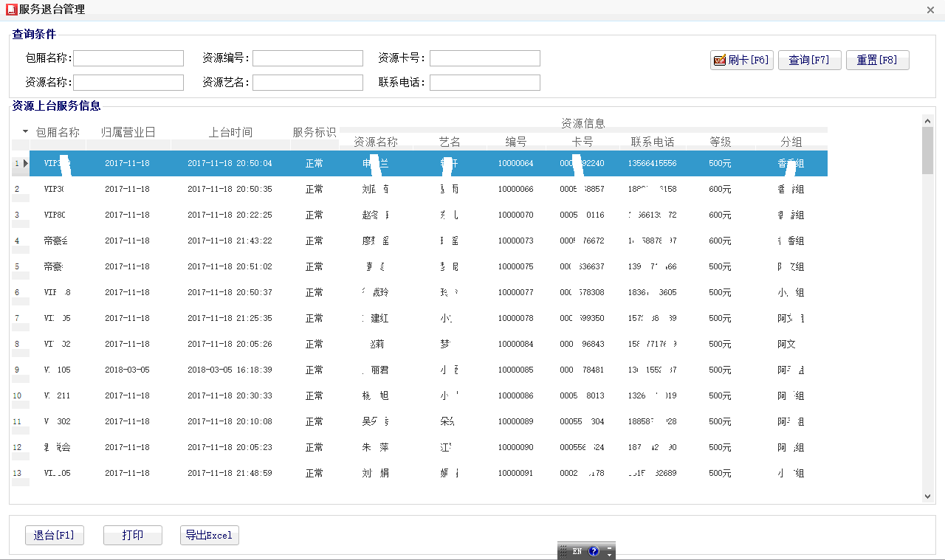Screen dimensions: 945x560
Task: Sort by 联系电话 column header
Action: point(653,142)
